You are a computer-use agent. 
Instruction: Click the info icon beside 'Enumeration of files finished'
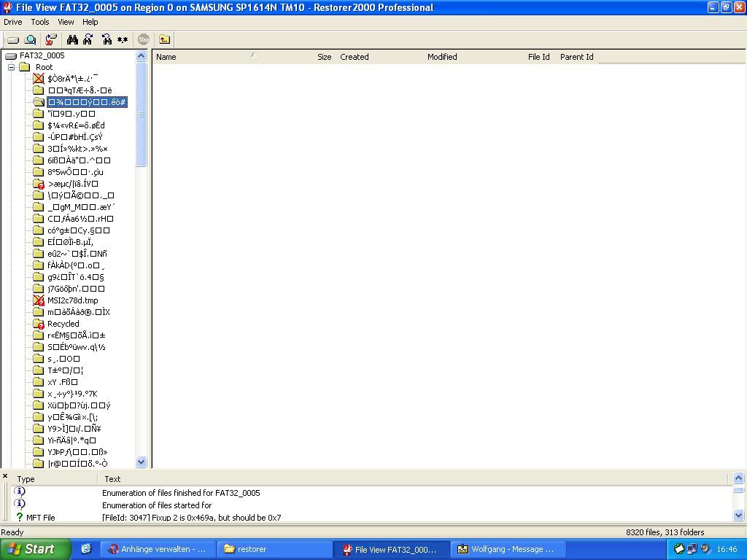pyautogui.click(x=20, y=491)
